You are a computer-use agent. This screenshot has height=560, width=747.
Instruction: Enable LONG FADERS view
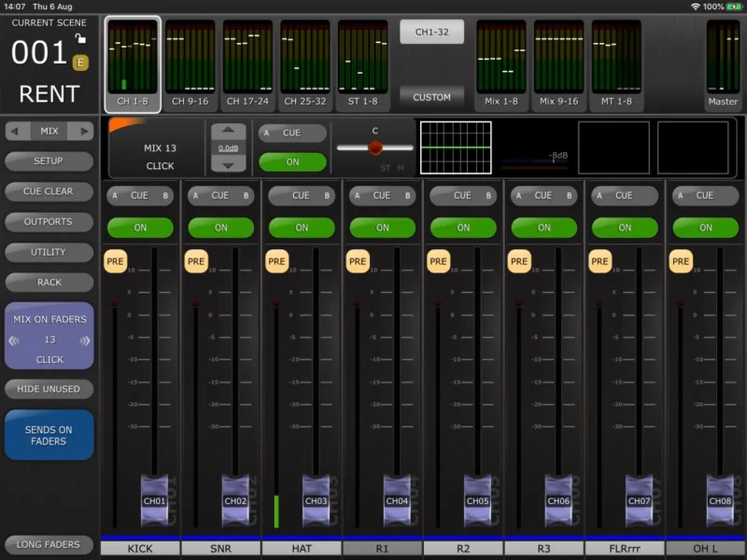point(49,544)
